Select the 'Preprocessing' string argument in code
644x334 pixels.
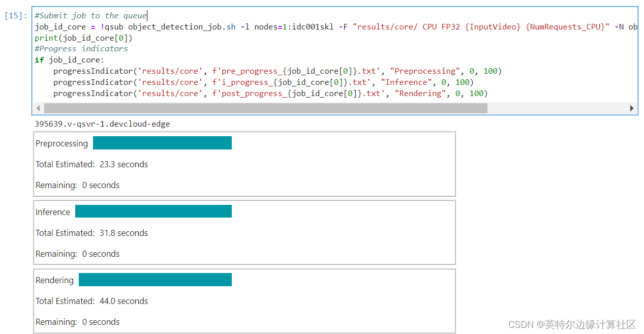tap(424, 71)
